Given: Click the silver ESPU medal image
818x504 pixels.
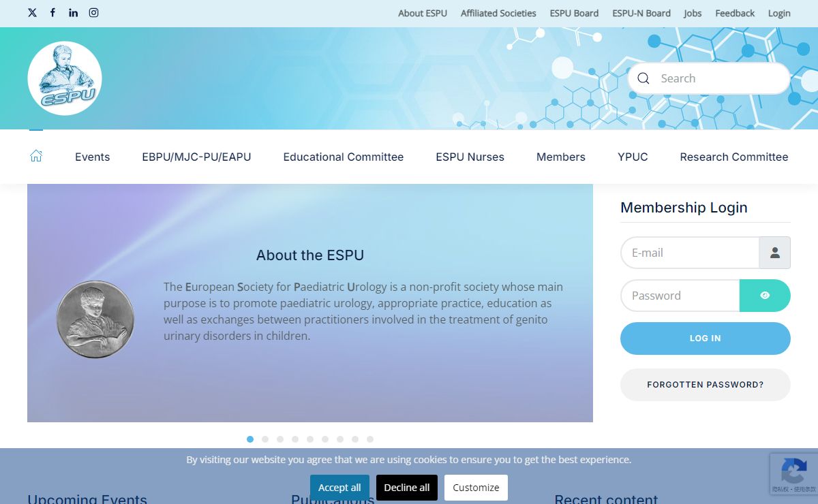Looking at the screenshot, I should [x=95, y=319].
